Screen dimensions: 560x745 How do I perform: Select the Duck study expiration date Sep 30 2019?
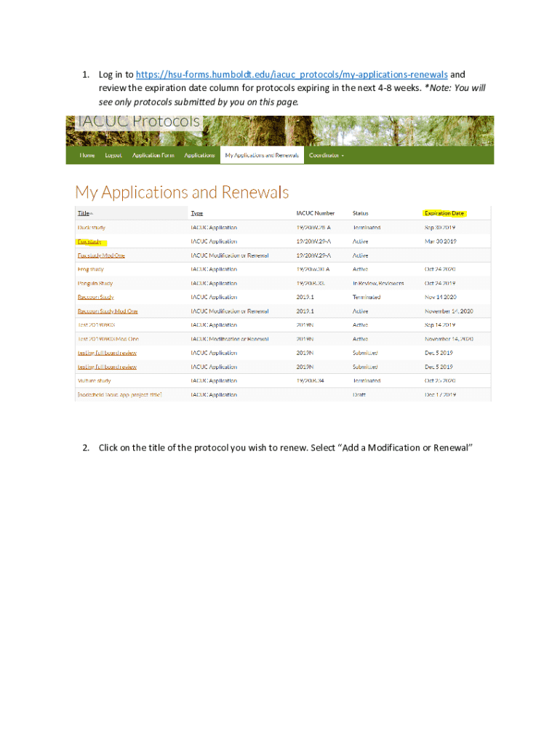click(440, 228)
